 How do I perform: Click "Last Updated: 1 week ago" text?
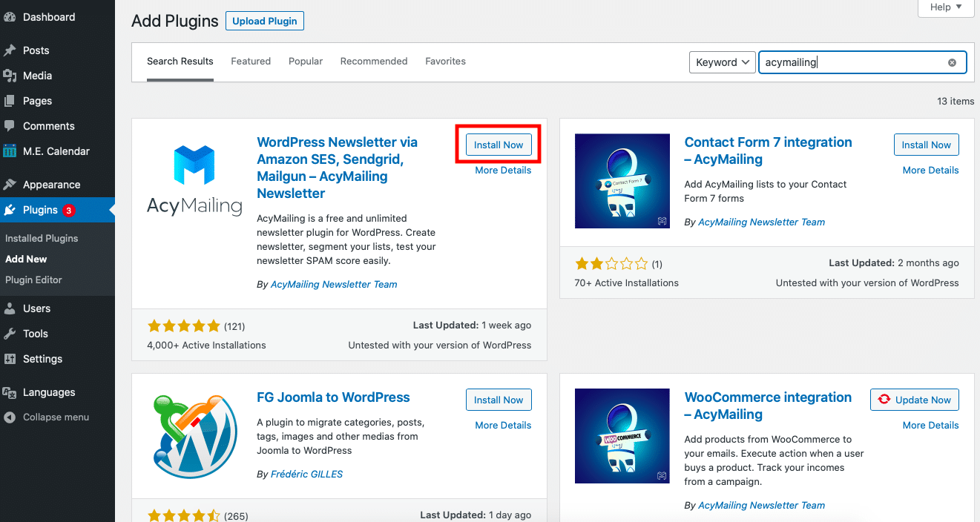click(x=472, y=325)
